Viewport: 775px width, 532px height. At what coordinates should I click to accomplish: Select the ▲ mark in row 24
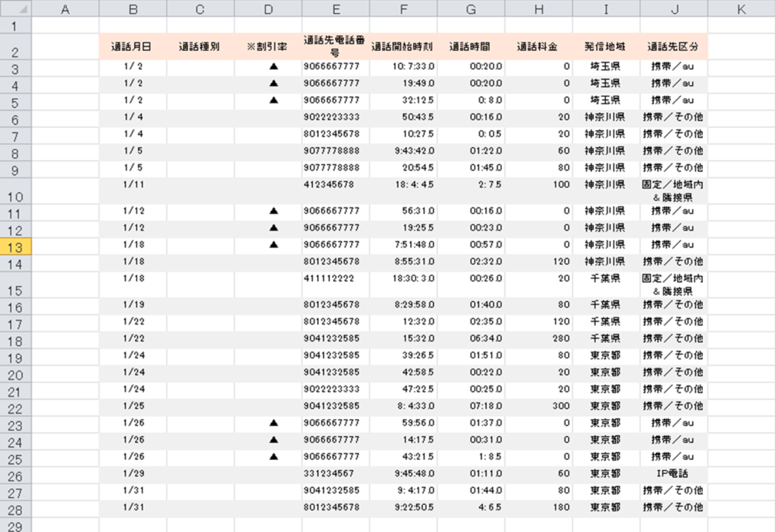(x=273, y=440)
